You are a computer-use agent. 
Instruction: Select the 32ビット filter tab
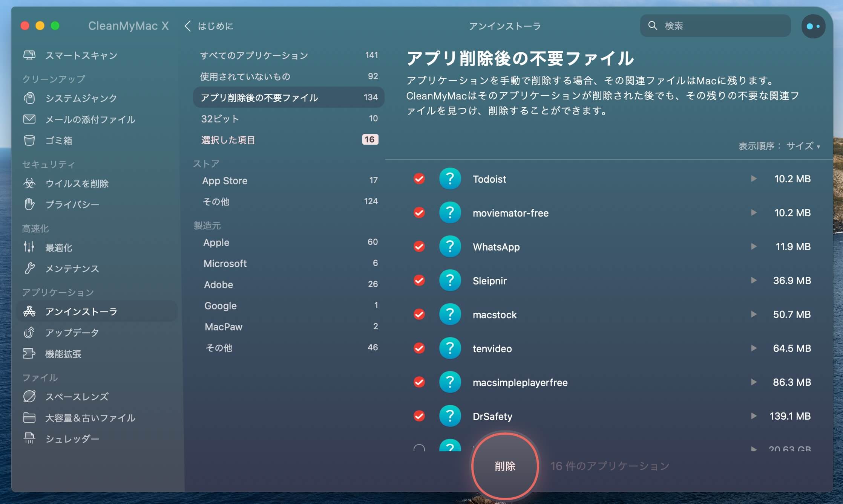coord(221,118)
